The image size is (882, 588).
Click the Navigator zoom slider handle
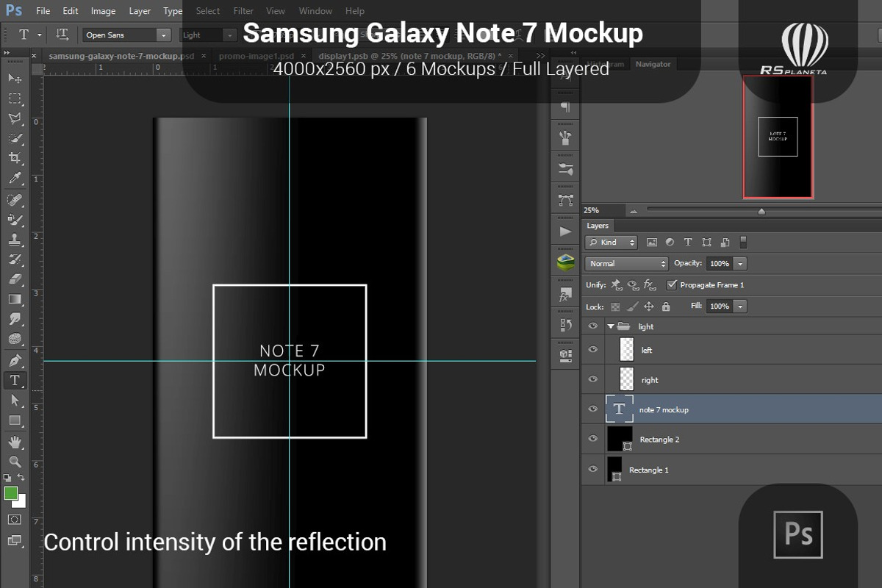pos(761,212)
